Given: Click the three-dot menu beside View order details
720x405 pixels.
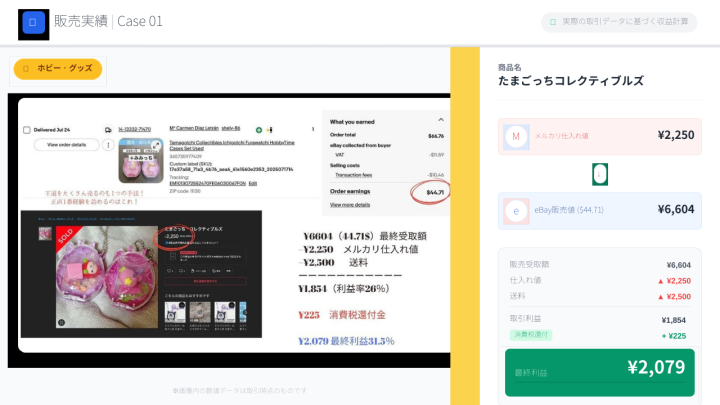Looking at the screenshot, I should click(107, 145).
